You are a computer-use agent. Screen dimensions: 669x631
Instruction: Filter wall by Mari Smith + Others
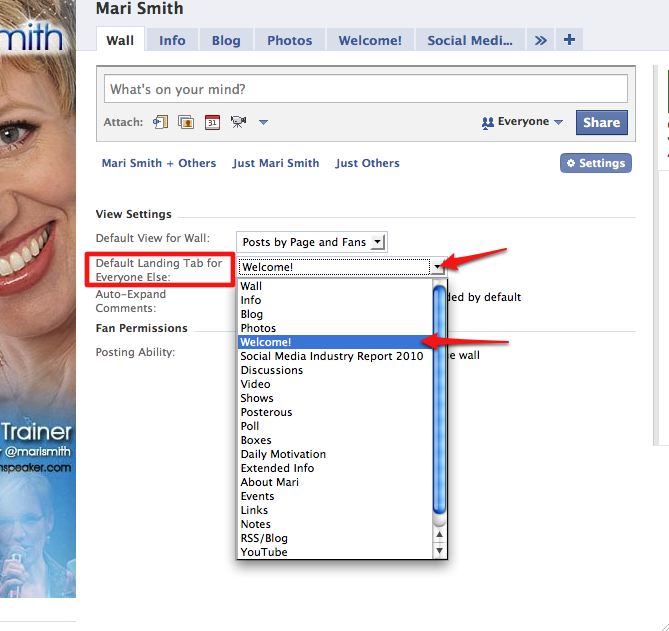click(159, 163)
